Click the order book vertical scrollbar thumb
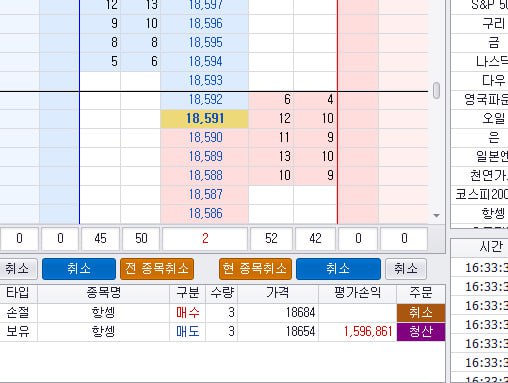The width and height of the screenshot is (508, 383). (x=436, y=90)
